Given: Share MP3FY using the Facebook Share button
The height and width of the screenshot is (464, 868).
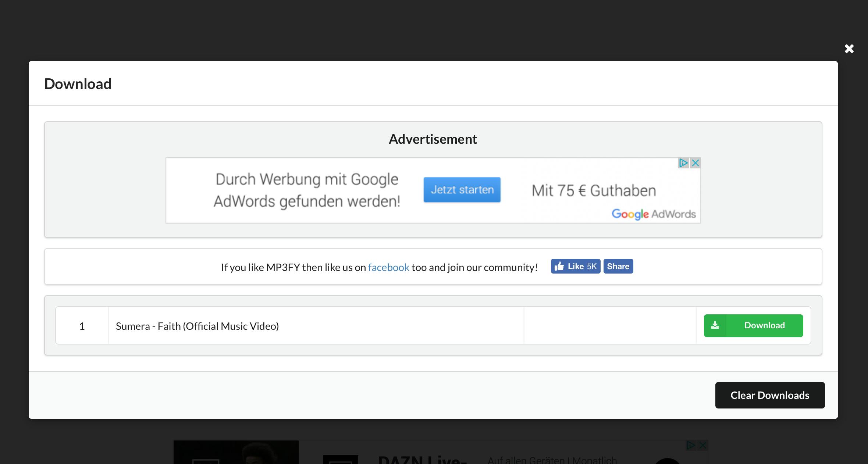Looking at the screenshot, I should (x=618, y=266).
